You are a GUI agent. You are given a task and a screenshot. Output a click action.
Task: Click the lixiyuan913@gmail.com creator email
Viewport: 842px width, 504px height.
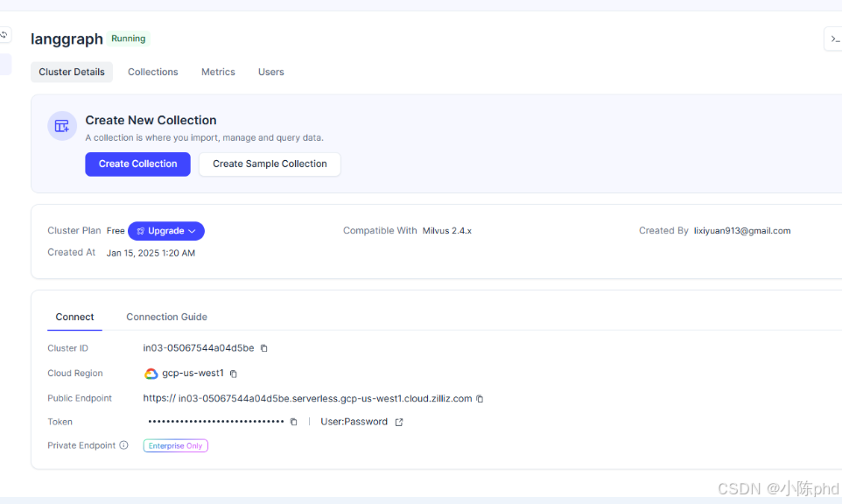pyautogui.click(x=742, y=231)
